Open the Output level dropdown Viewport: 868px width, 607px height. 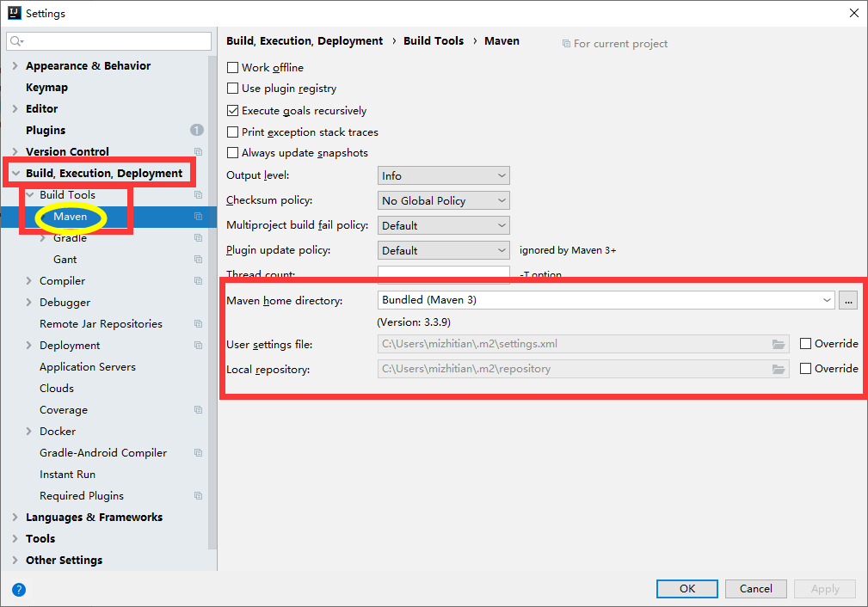click(443, 176)
